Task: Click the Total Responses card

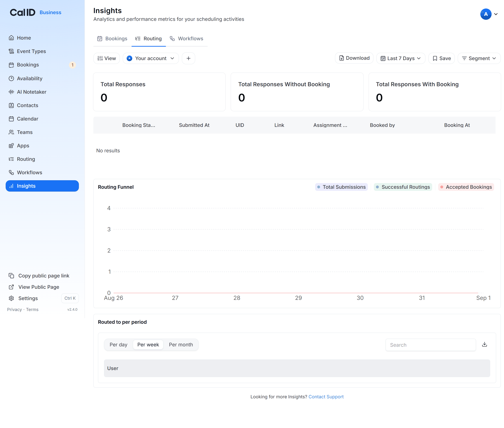Action: [159, 92]
